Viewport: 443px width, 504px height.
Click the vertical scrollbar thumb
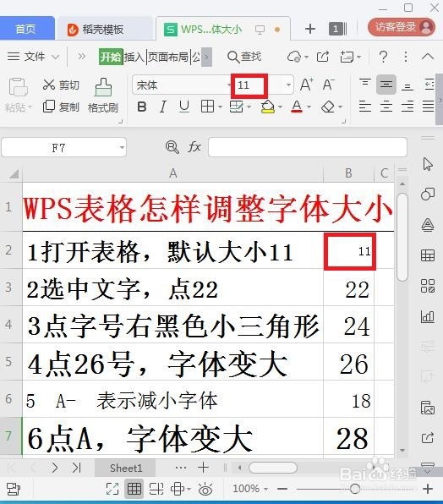coord(402,237)
